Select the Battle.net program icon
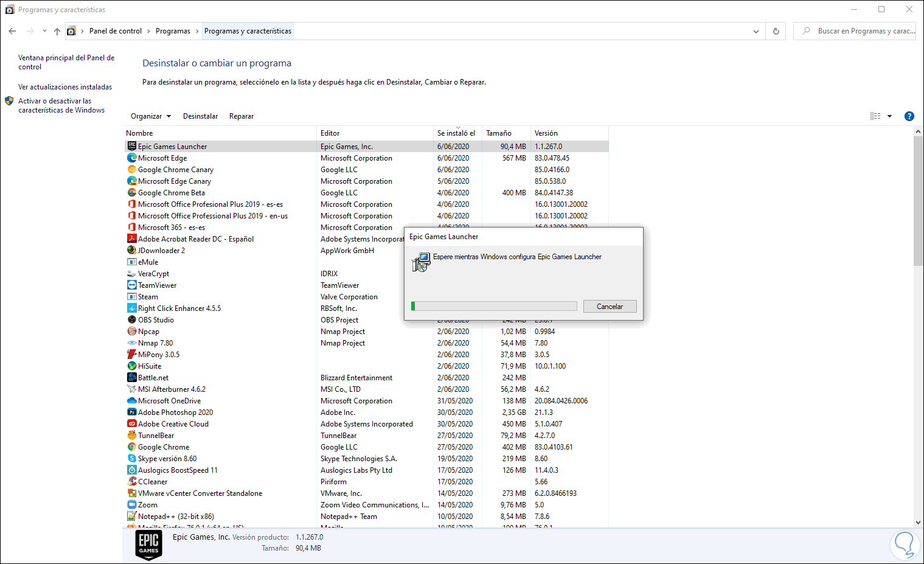This screenshot has height=564, width=924. click(x=131, y=378)
